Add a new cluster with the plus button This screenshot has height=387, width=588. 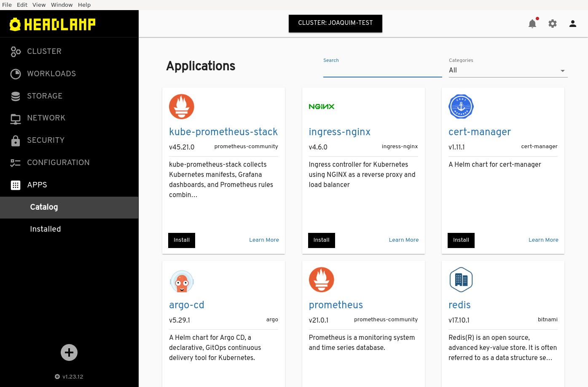pos(69,352)
